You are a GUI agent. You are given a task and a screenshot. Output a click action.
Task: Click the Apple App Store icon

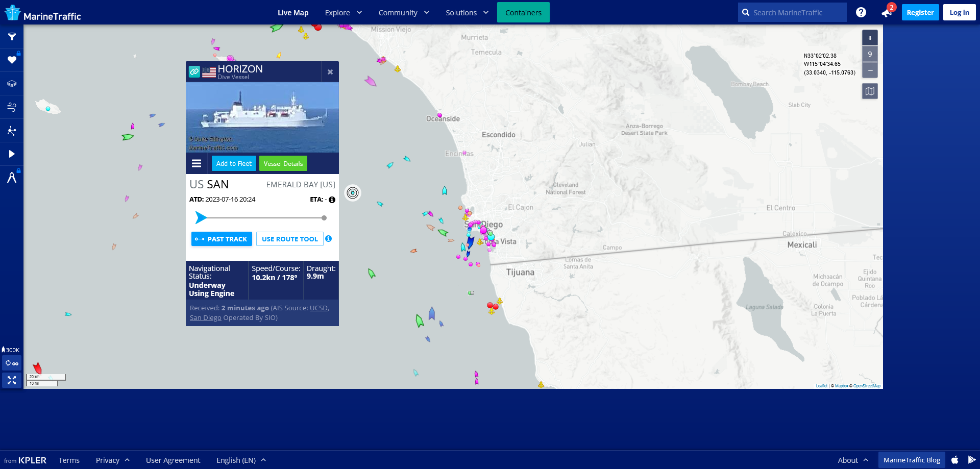coord(955,460)
